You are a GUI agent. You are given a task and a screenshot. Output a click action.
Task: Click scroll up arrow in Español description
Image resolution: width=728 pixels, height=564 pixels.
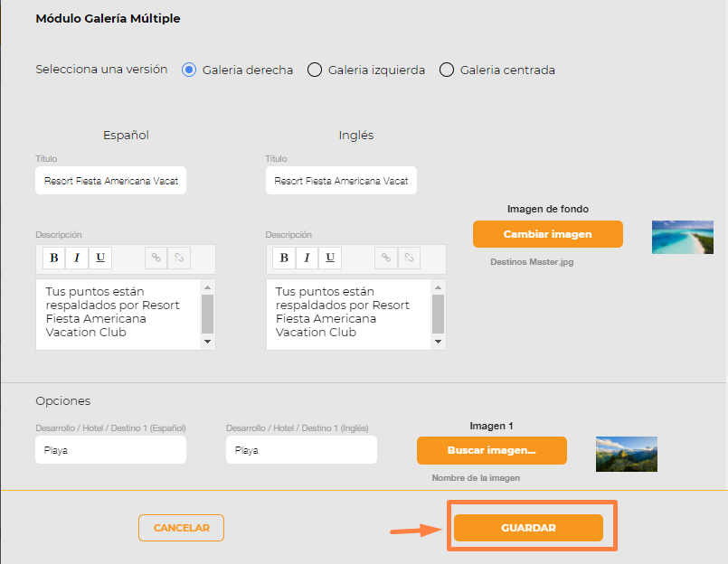click(x=207, y=287)
